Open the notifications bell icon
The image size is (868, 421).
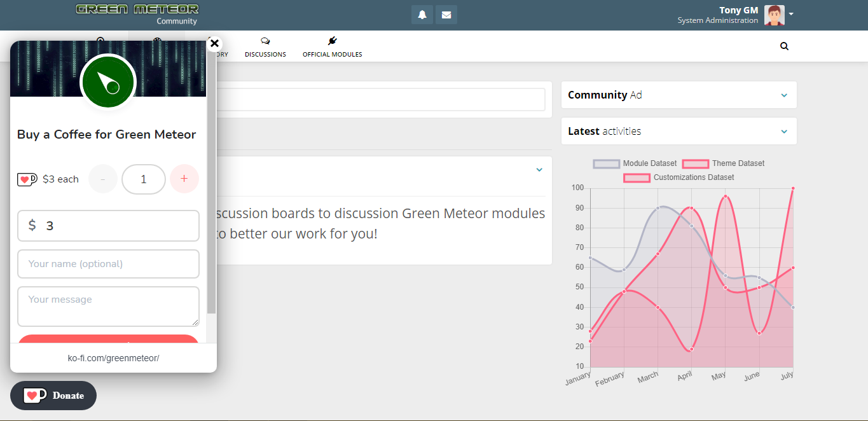(422, 15)
